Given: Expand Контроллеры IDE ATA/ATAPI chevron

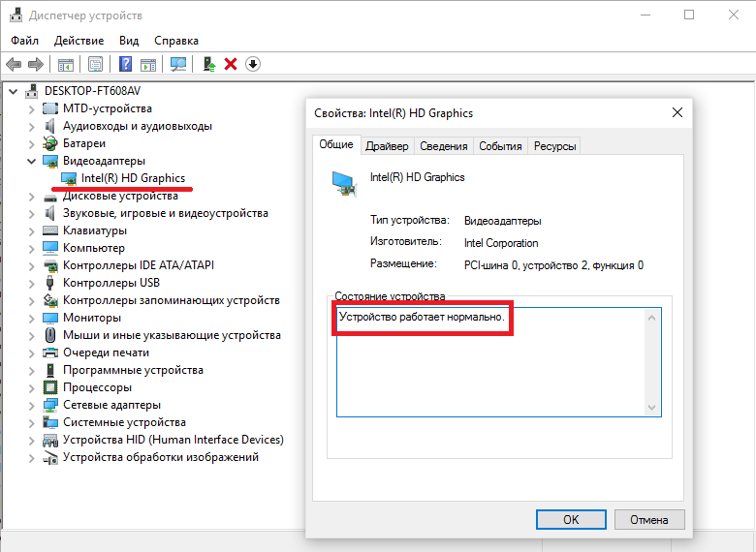Looking at the screenshot, I should pyautogui.click(x=32, y=266).
